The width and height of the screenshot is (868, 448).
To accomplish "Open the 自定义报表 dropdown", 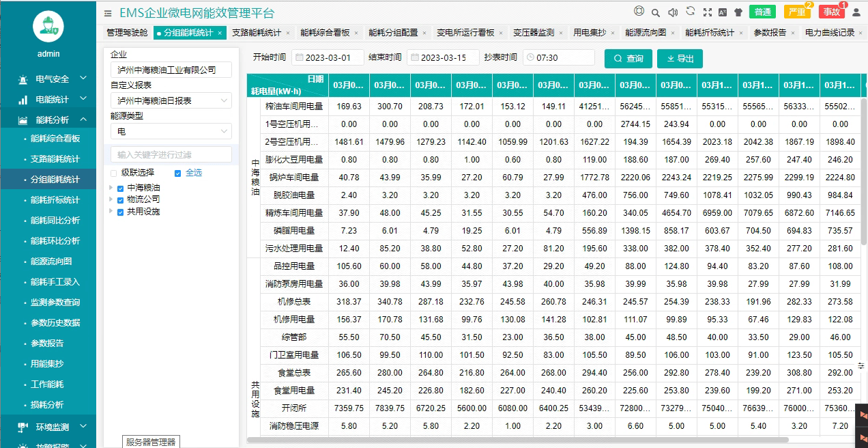I will point(171,101).
